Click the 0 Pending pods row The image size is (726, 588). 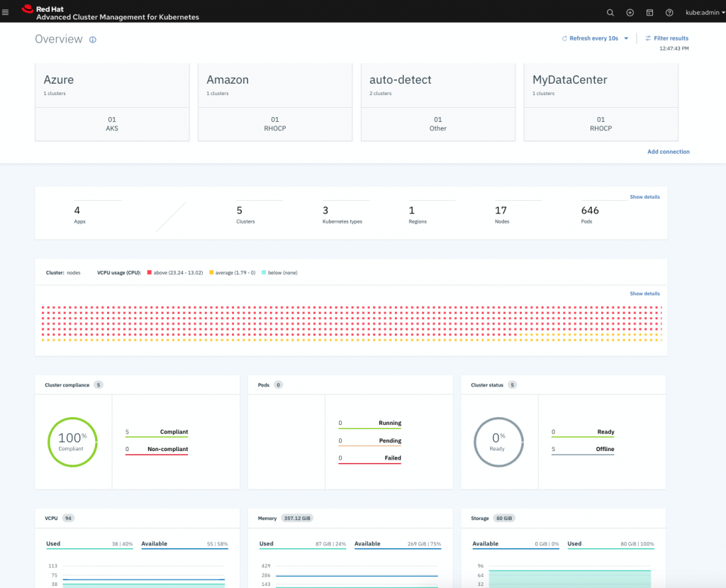[x=369, y=441]
